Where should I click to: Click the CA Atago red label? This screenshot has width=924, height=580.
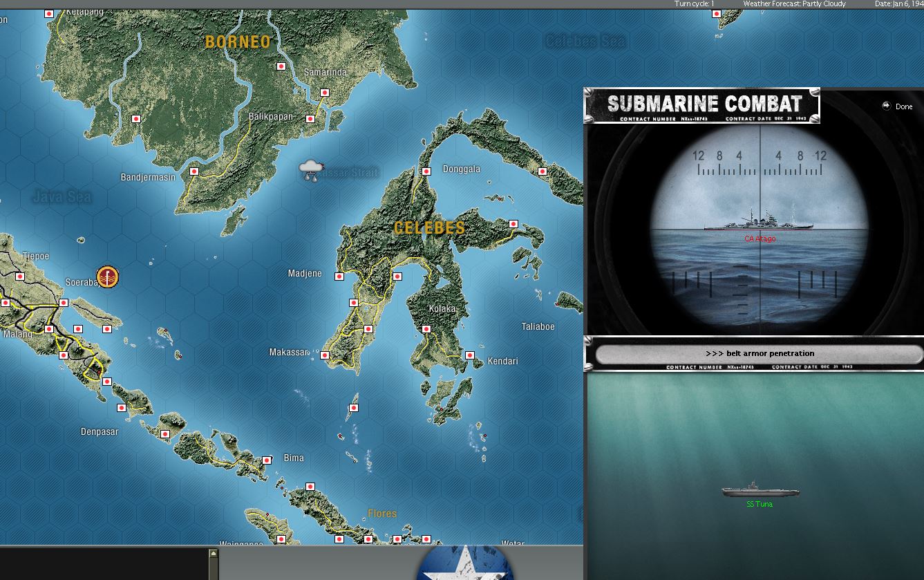(x=760, y=238)
